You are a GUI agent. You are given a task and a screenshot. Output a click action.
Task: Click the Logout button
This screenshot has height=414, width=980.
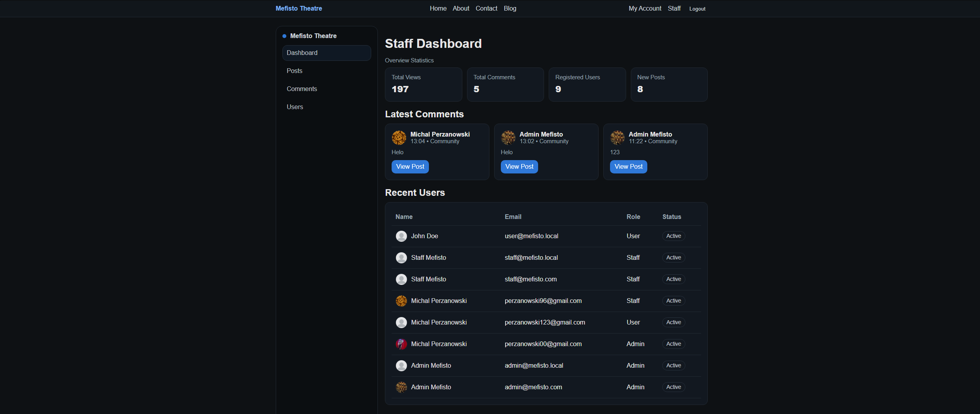[697, 8]
